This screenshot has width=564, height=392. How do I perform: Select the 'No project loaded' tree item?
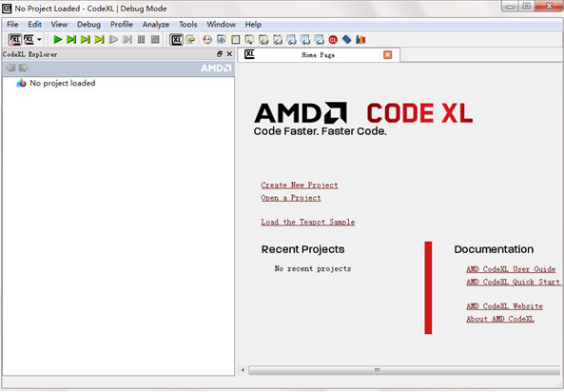click(x=56, y=83)
